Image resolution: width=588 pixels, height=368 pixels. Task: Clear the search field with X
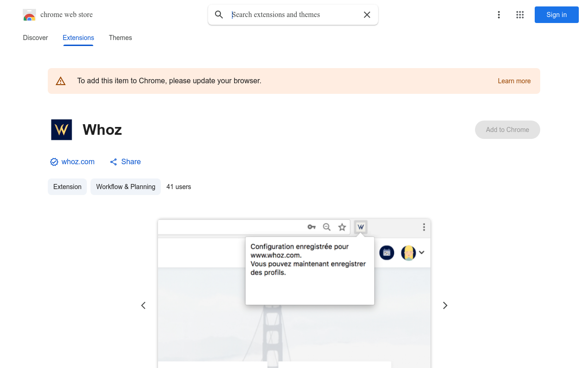pos(367,15)
